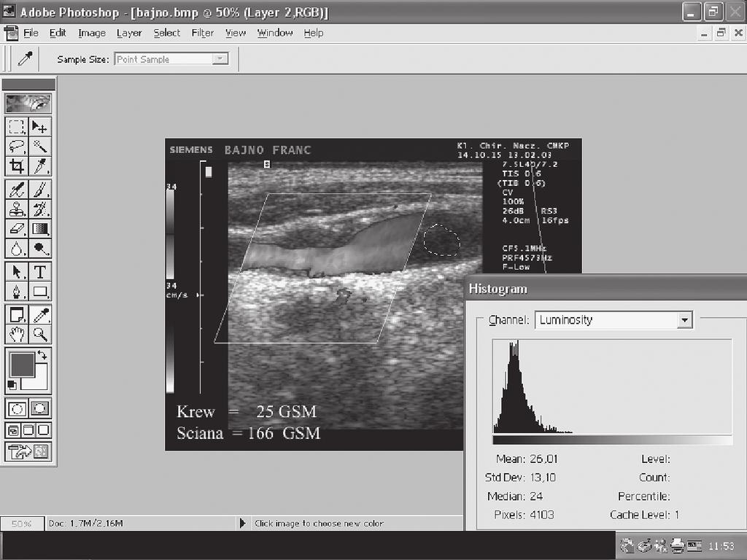Open the Layer menu
The image size is (747, 560).
129,33
